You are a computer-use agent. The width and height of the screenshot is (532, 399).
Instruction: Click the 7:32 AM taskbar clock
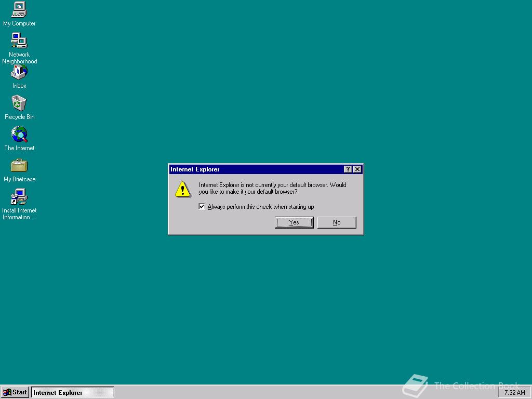tap(515, 393)
